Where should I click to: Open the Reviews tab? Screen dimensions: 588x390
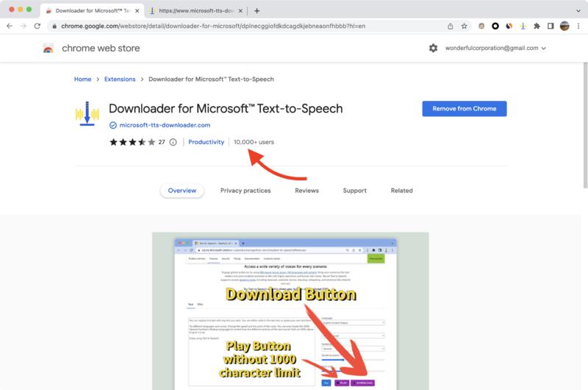coord(306,191)
